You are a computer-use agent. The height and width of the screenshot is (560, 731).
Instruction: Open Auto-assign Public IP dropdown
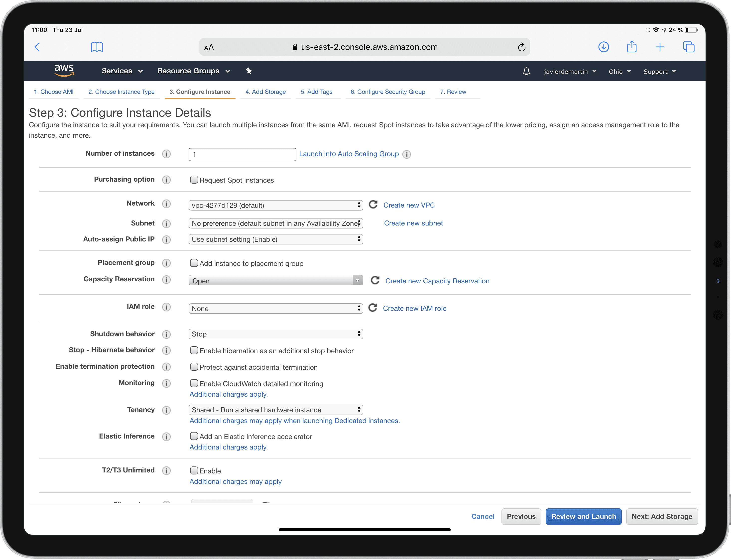[x=276, y=239]
